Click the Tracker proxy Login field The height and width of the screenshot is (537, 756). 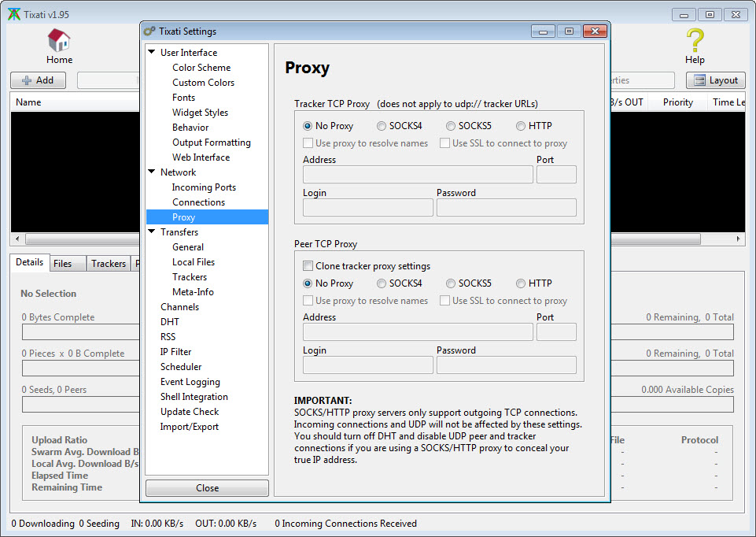click(368, 207)
